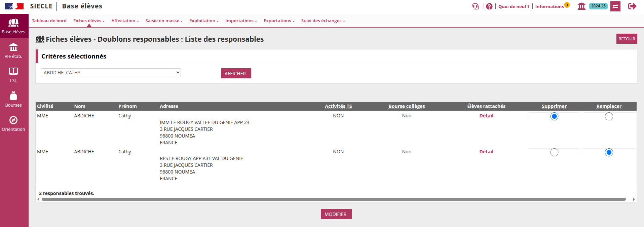
Task: Open the Base élèves sidebar module
Action: pyautogui.click(x=13, y=26)
